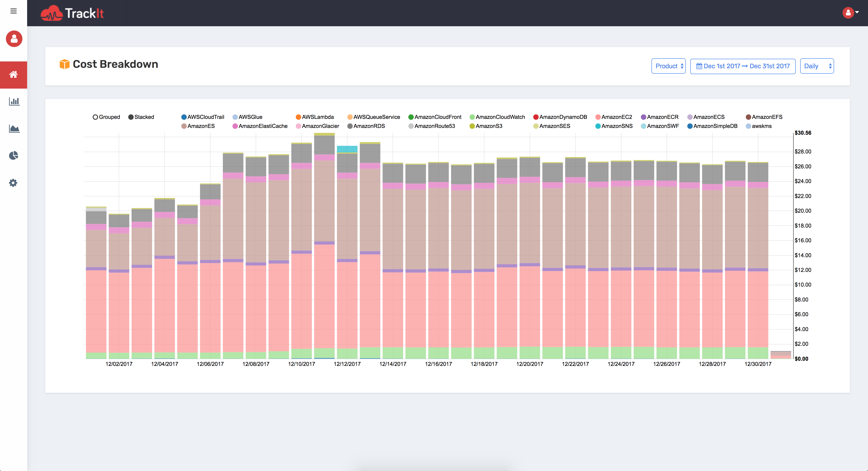The height and width of the screenshot is (471, 868).
Task: Open the settings gear sidebar icon
Action: (x=13, y=183)
